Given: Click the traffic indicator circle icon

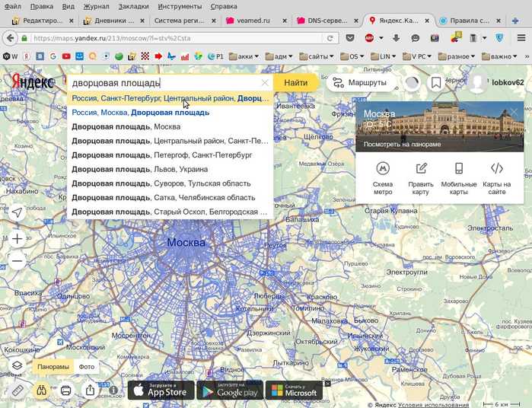Looking at the screenshot, I should (x=413, y=82).
